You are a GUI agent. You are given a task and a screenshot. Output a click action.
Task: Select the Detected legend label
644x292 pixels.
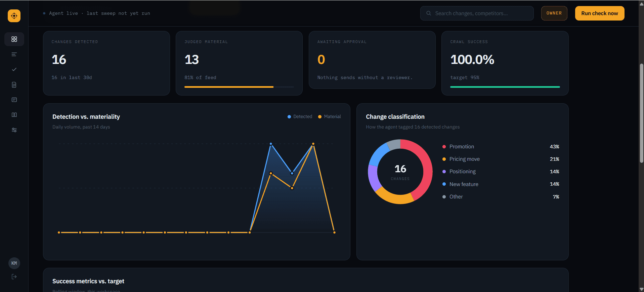(303, 117)
